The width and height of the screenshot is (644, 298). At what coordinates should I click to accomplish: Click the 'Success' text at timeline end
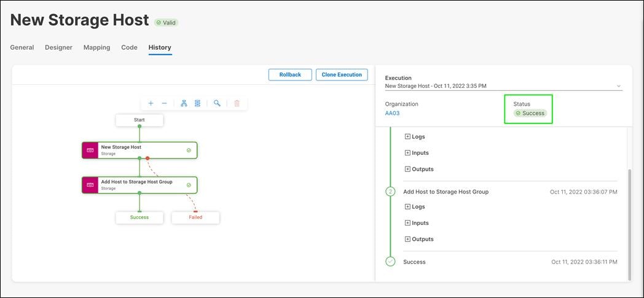(x=414, y=262)
